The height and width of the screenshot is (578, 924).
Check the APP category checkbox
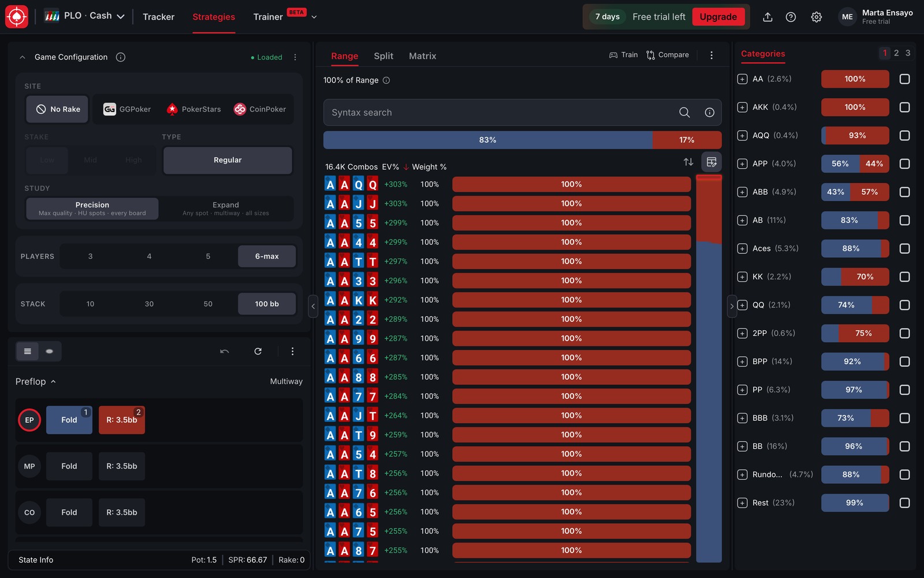[905, 164]
